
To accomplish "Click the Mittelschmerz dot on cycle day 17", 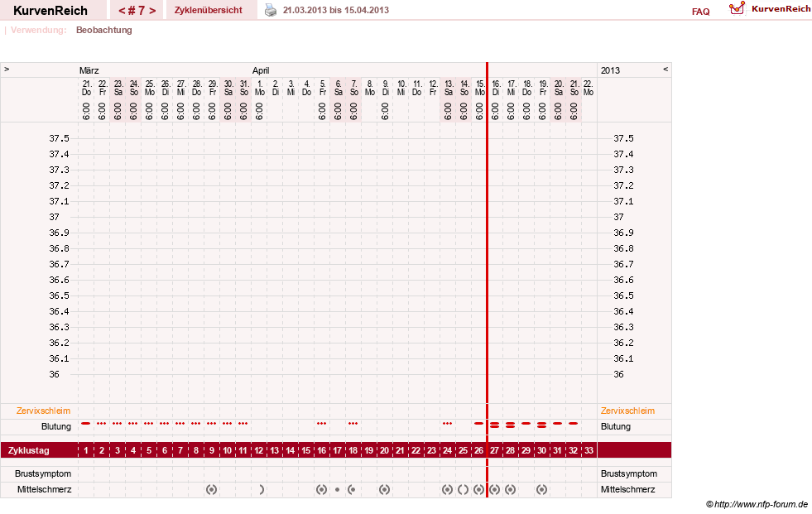I will [337, 489].
